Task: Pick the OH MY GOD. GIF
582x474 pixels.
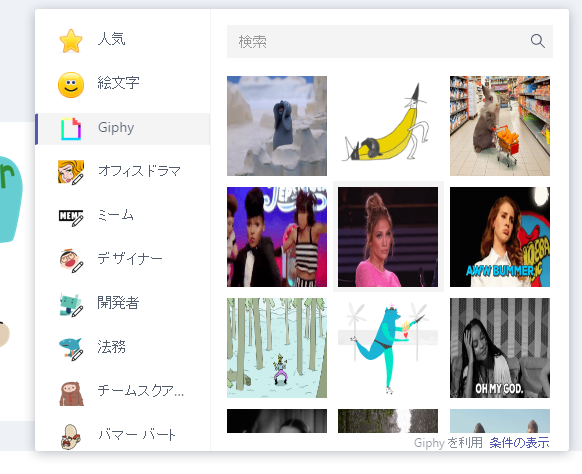Action: click(500, 348)
